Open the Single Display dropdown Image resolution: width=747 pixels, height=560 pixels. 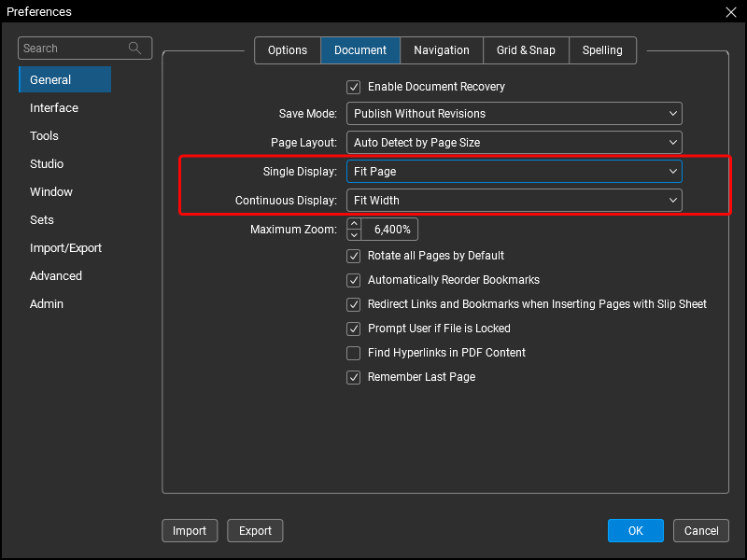pos(514,172)
